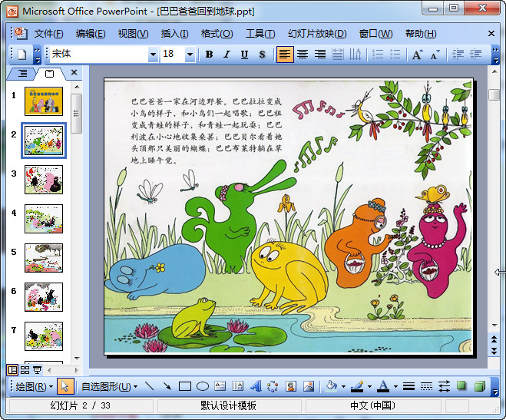The image size is (506, 420).
Task: Insert Diagram or Organization Chart
Action: click(273, 386)
